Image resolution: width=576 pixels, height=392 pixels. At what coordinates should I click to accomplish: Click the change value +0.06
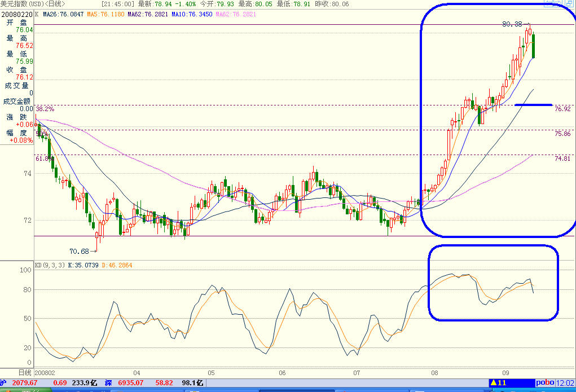[x=24, y=125]
